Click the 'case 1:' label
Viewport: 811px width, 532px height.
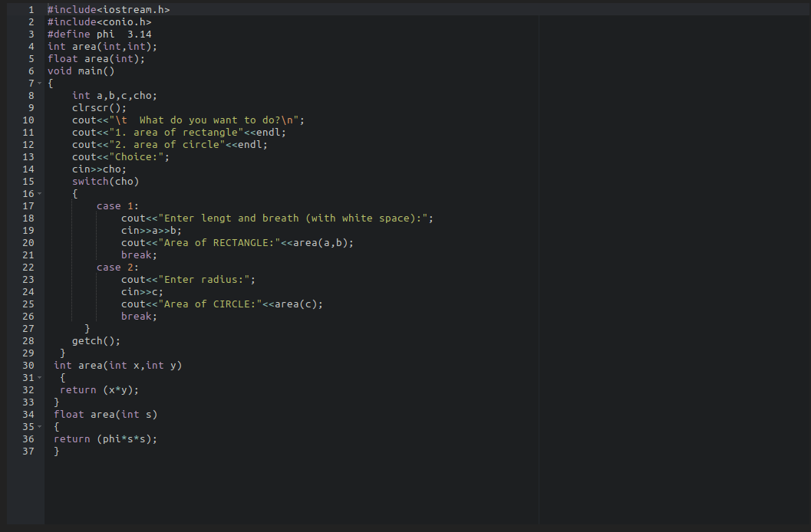click(117, 206)
